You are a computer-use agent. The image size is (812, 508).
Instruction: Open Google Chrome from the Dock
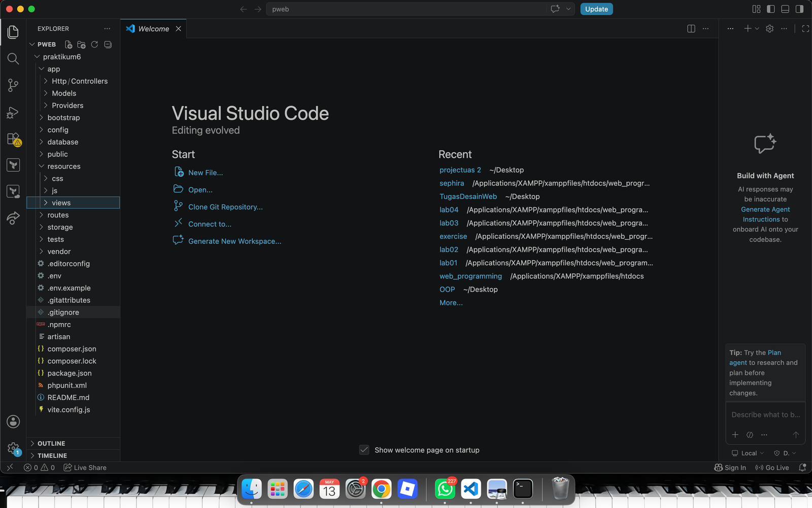(x=381, y=489)
